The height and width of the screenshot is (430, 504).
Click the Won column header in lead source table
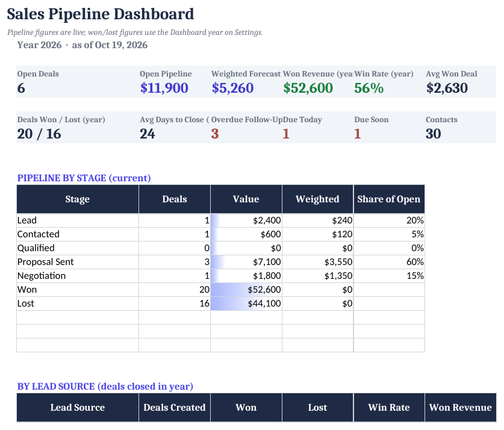click(246, 408)
